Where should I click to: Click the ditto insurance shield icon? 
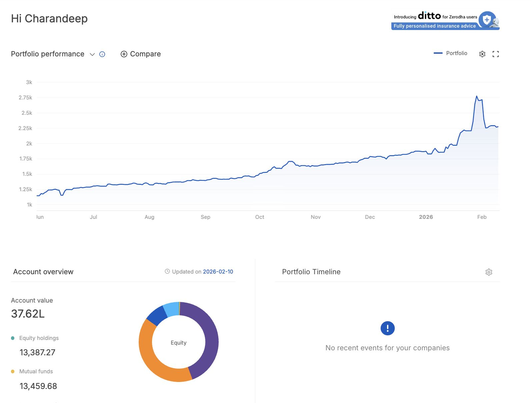point(487,20)
